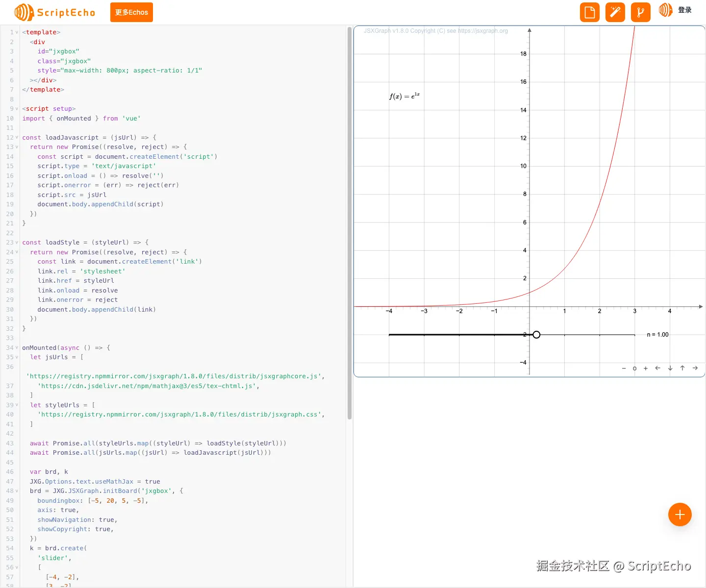706x588 pixels.
Task: Click the link.rel = 'stylesheet' line
Action: pos(81,271)
